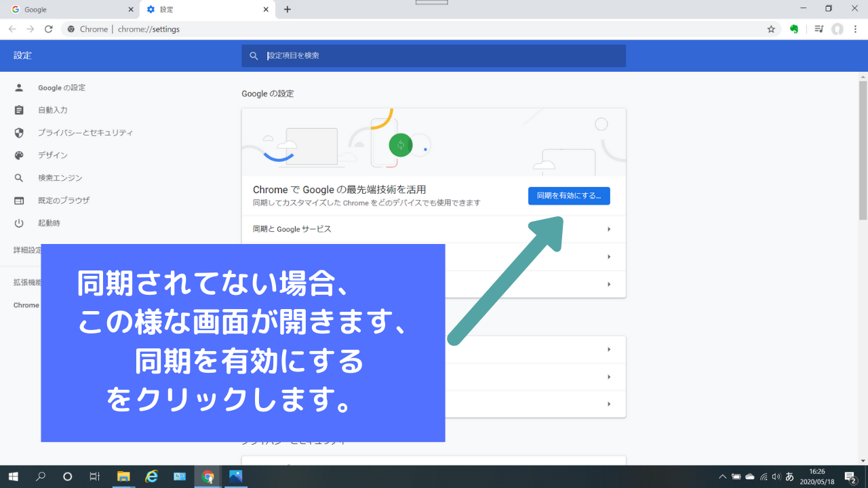The height and width of the screenshot is (488, 868).
Task: Open 同期と Google サービス row
Action: 433,229
